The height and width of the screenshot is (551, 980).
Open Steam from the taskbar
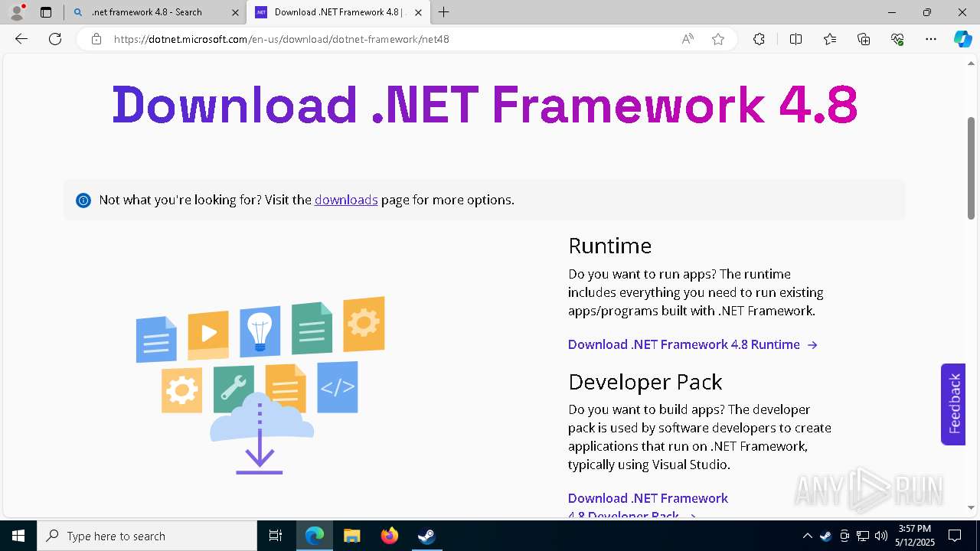point(426,536)
